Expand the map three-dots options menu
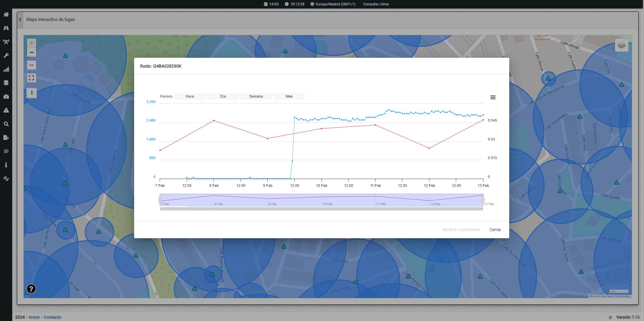 (31, 93)
